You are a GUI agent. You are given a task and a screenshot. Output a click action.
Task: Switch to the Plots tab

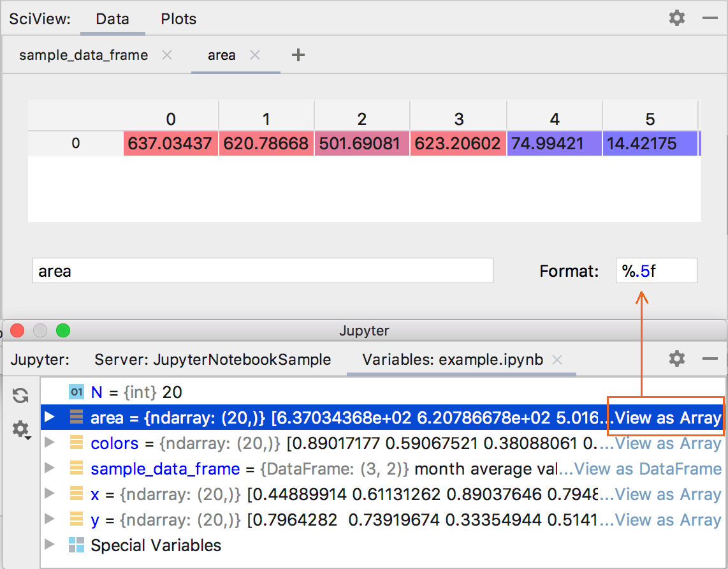(178, 18)
